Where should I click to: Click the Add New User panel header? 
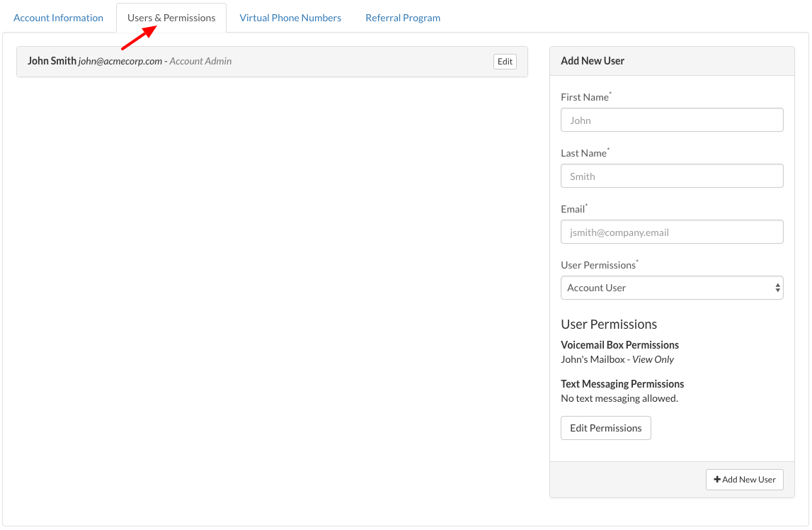(x=593, y=61)
